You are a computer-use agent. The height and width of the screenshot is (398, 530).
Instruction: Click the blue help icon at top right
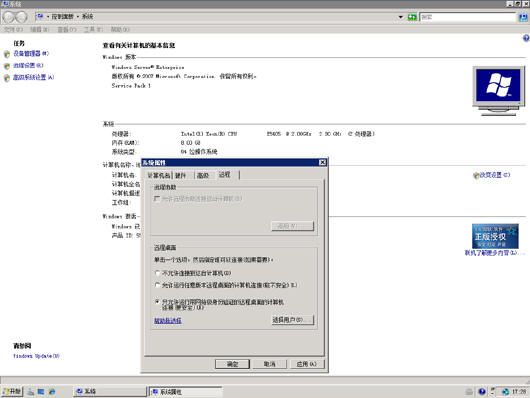coord(526,38)
